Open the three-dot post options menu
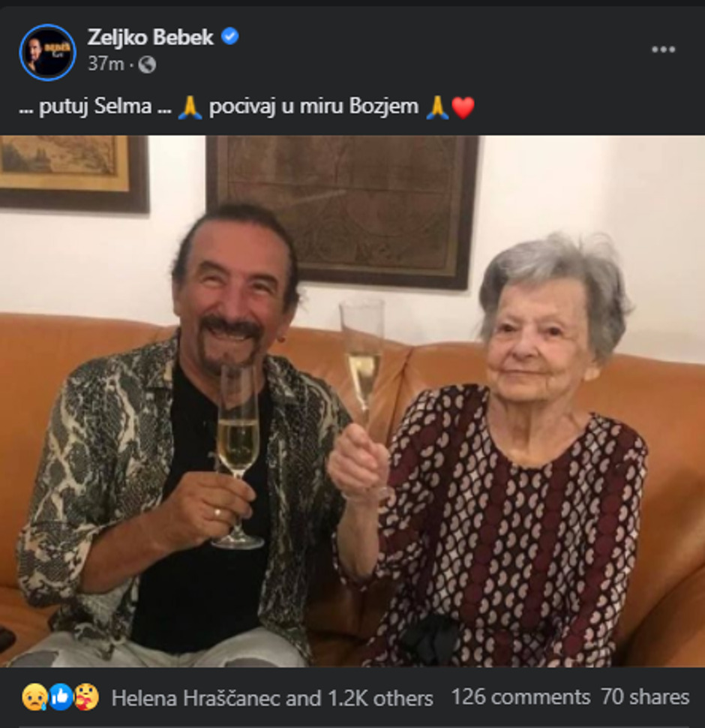This screenshot has height=728, width=705. (x=663, y=50)
